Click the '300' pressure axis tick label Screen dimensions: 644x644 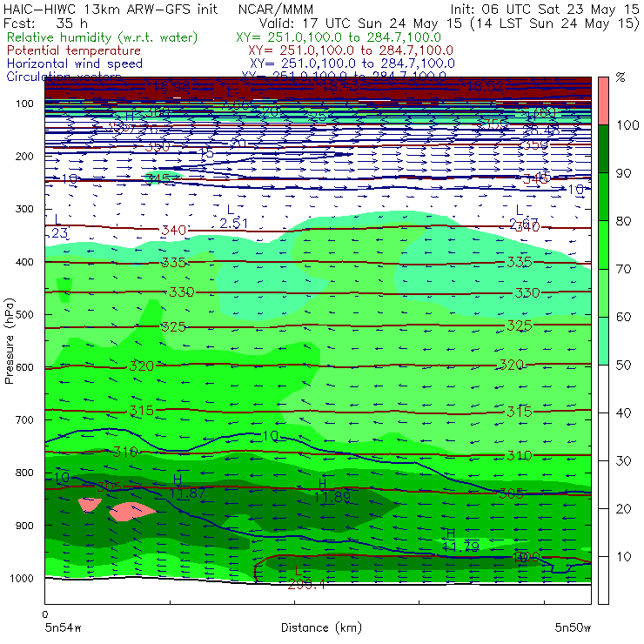[x=24, y=209]
